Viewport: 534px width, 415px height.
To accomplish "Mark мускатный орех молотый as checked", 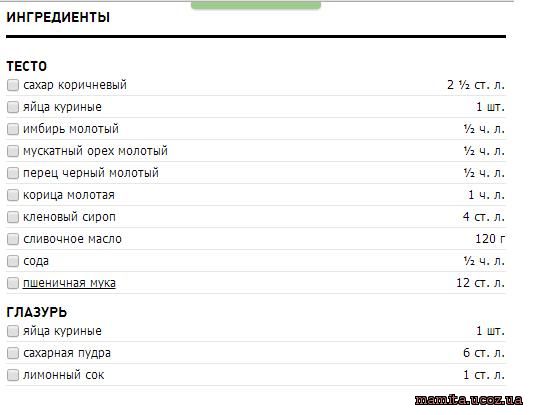I will [13, 151].
